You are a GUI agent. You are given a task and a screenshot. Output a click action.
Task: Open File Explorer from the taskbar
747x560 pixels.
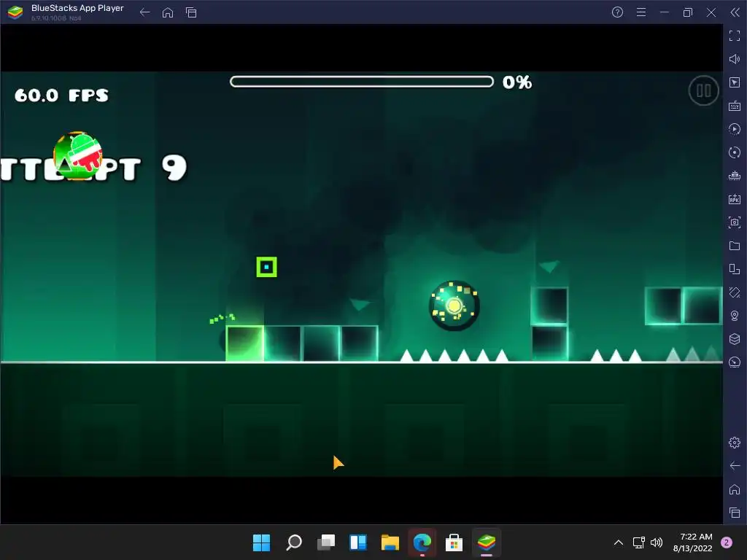[390, 542]
